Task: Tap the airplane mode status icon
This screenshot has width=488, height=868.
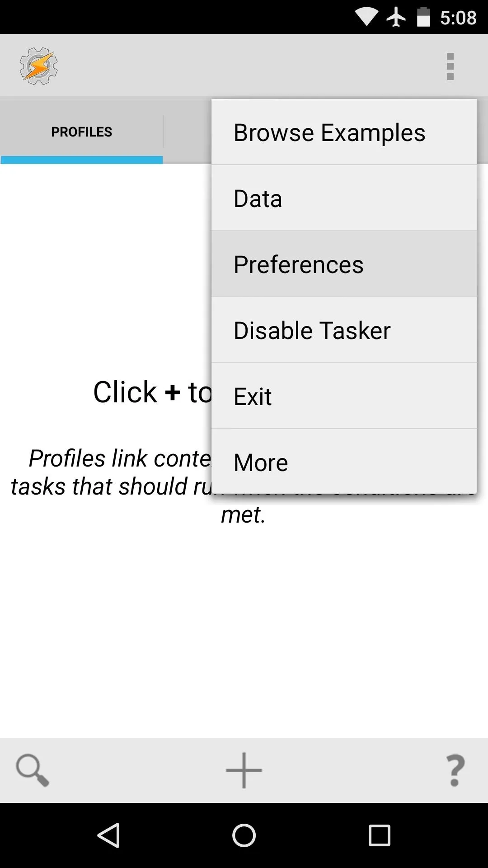Action: click(396, 17)
